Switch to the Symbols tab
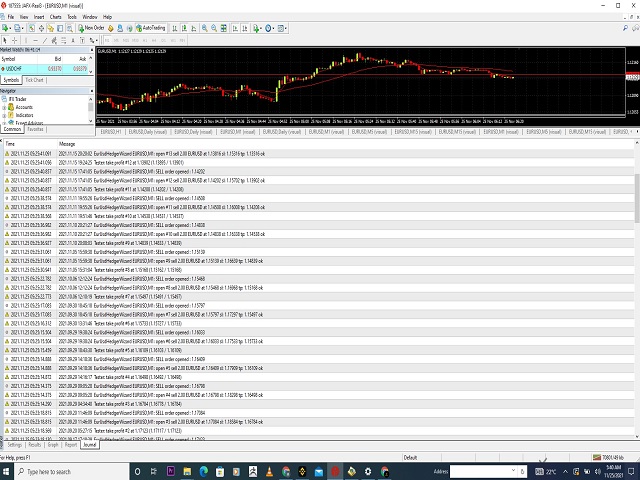The image size is (640, 480). pyautogui.click(x=11, y=80)
